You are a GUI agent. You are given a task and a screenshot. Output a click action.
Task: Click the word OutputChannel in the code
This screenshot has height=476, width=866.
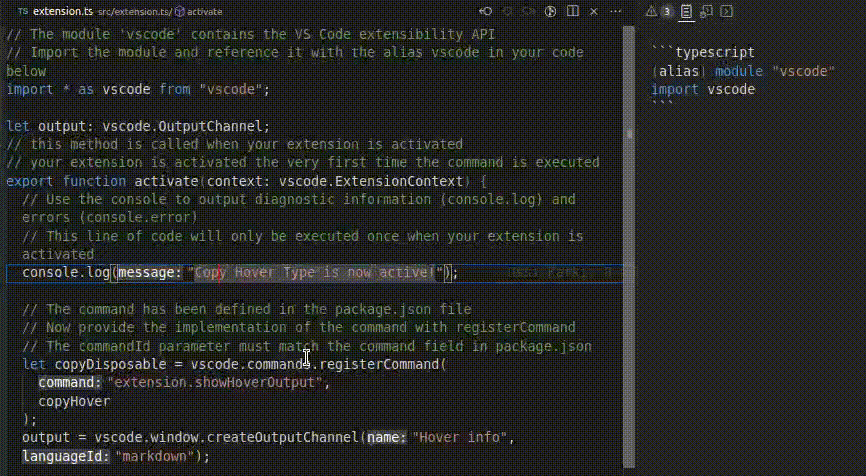click(210, 126)
